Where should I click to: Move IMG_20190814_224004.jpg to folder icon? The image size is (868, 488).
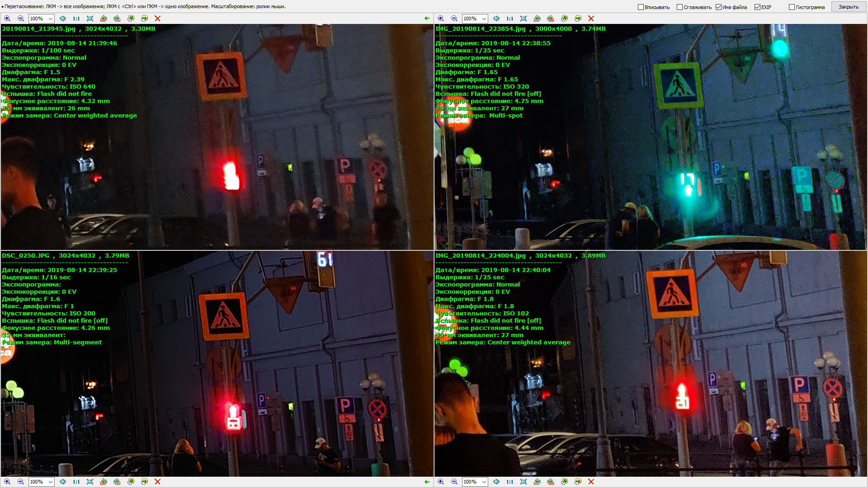578,482
